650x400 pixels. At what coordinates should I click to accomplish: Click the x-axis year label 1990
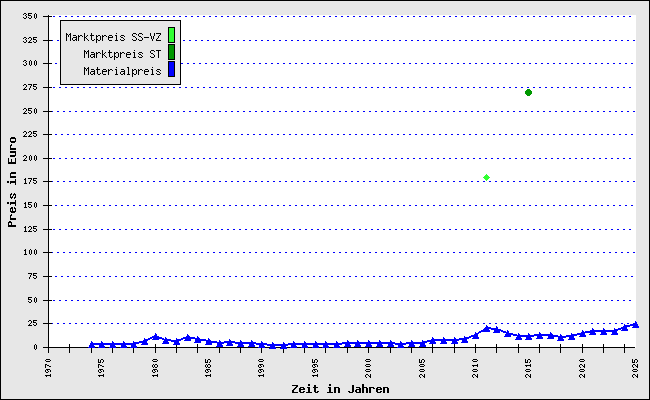coord(262,368)
